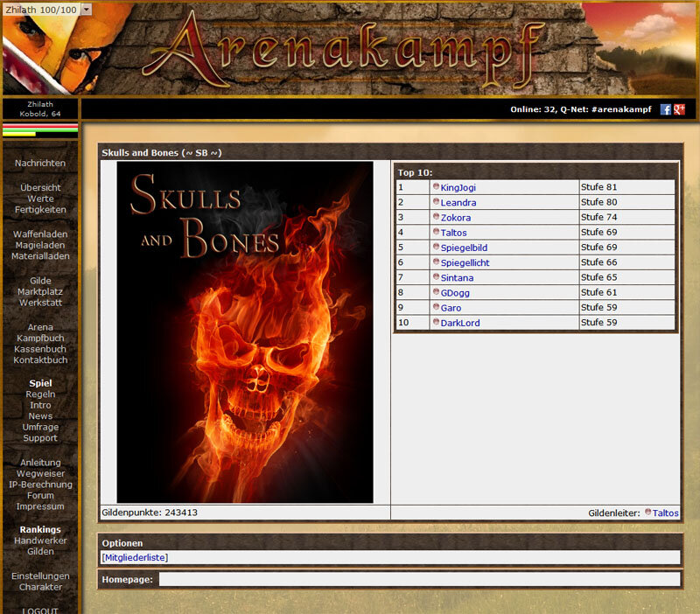Click the Facebook icon in the header bar
The height and width of the screenshot is (614, 700).
click(666, 109)
